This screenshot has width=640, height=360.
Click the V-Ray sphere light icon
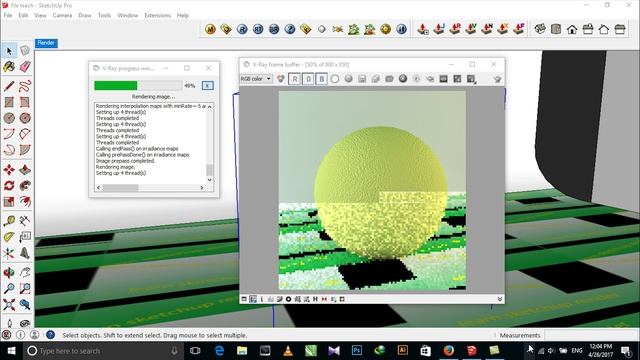pos(322,29)
